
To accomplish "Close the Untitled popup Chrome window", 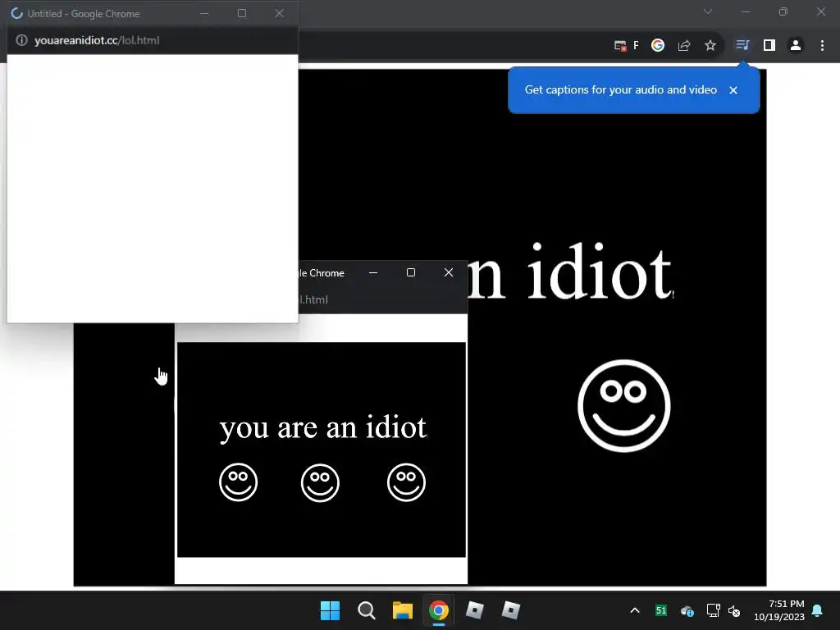I will 279,13.
